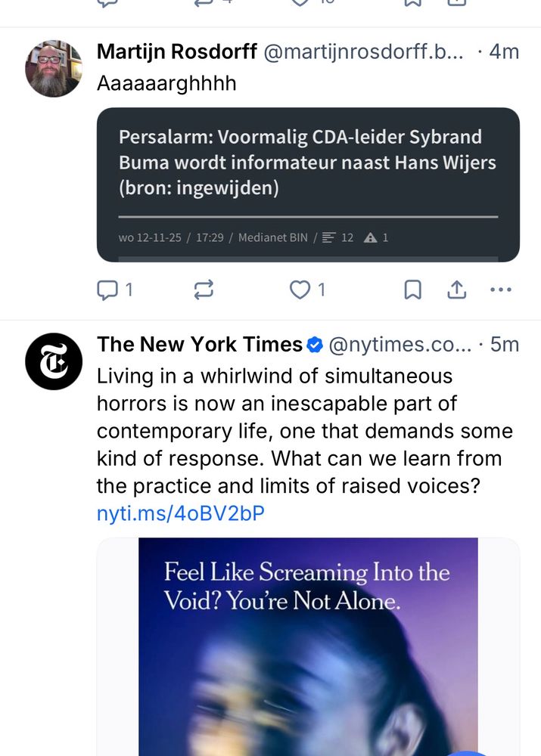Bookmark Martijn Rosdorff's post
This screenshot has height=756, width=541.
pos(412,290)
